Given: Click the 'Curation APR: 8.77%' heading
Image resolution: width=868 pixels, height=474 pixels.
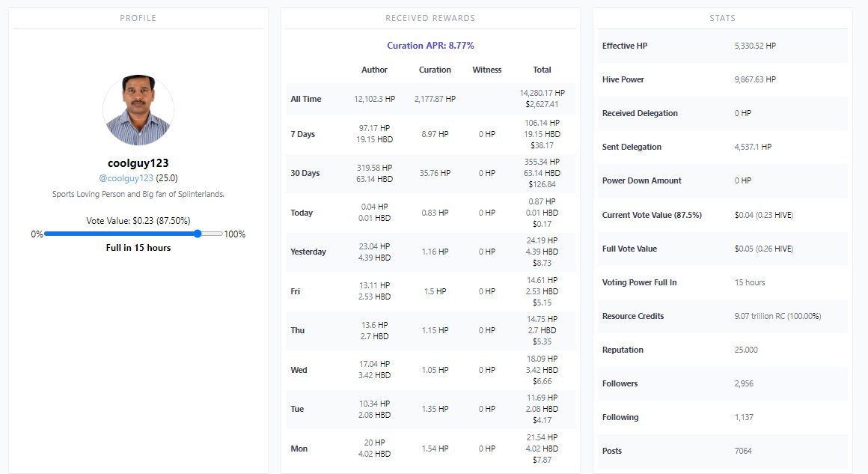Looking at the screenshot, I should [430, 46].
